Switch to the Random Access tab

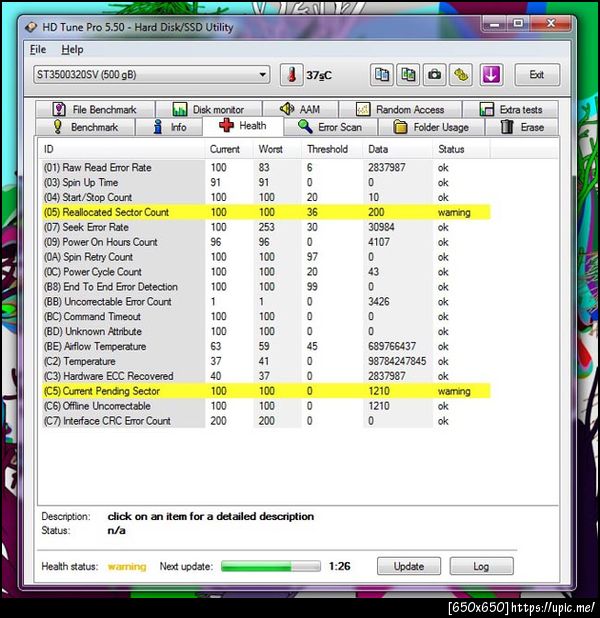click(400, 109)
